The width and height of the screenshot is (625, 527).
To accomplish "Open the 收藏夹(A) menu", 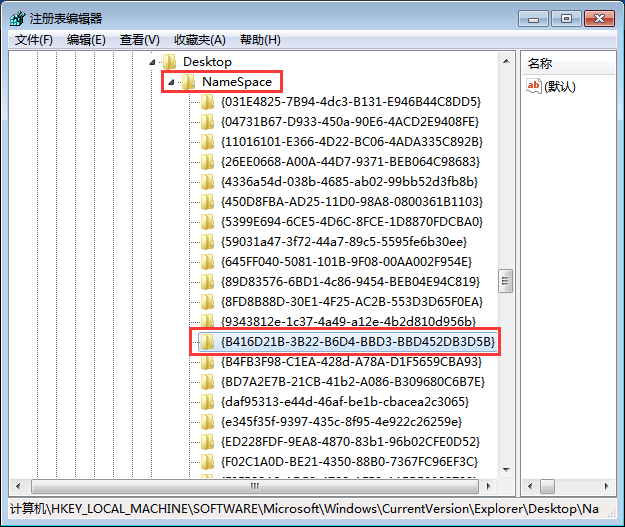I will 200,40.
